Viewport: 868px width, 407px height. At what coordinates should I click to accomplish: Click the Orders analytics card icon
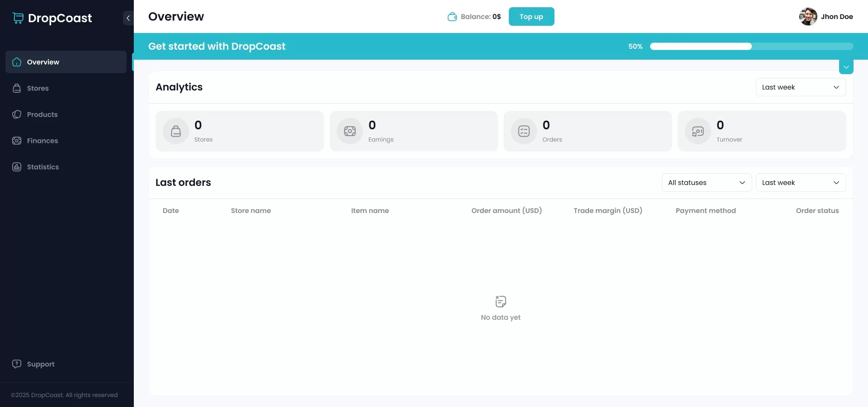click(524, 131)
